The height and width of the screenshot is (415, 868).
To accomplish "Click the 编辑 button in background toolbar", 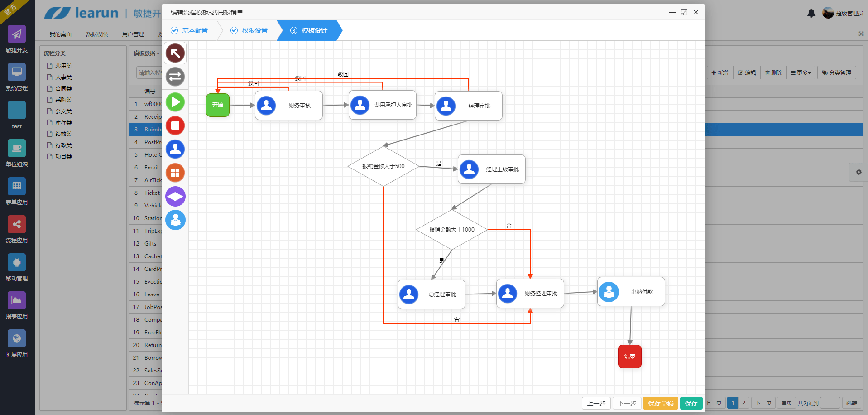I will point(747,72).
